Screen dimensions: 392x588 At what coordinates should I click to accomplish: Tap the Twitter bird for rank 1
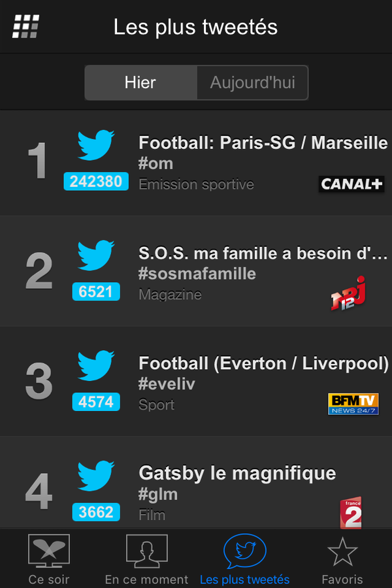96,145
